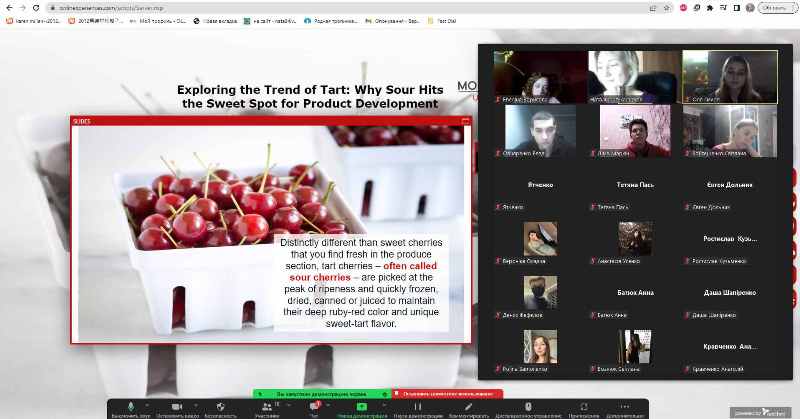Open the Chat panel
Image resolution: width=800 pixels, height=419 pixels.
[314, 409]
